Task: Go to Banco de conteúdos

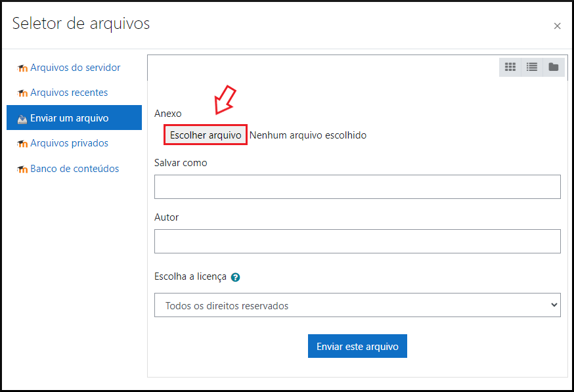Action: (x=74, y=169)
